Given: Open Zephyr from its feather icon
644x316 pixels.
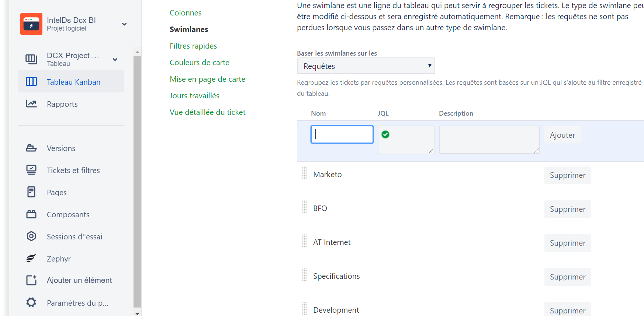Looking at the screenshot, I should [x=31, y=258].
